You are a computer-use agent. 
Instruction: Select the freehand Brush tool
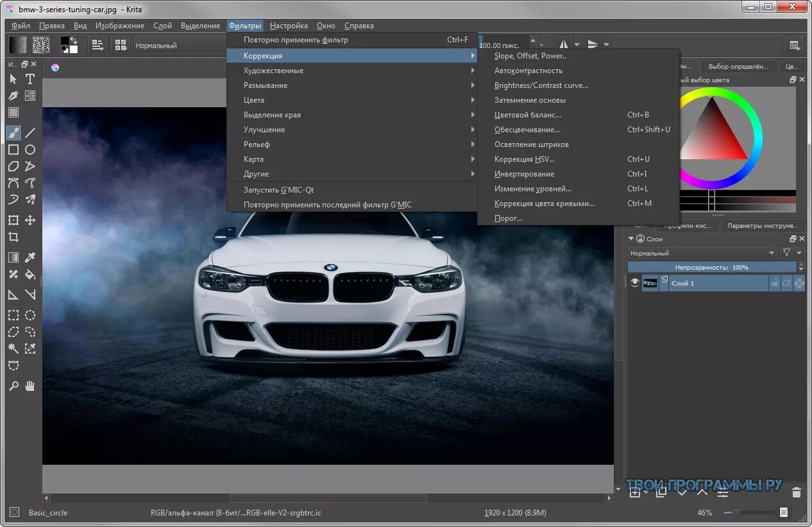(x=13, y=133)
